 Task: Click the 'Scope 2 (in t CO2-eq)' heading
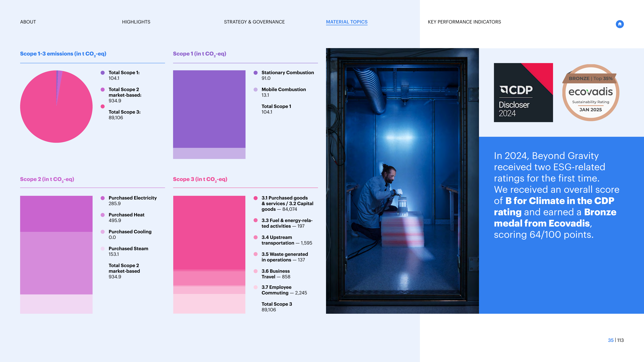tap(47, 179)
